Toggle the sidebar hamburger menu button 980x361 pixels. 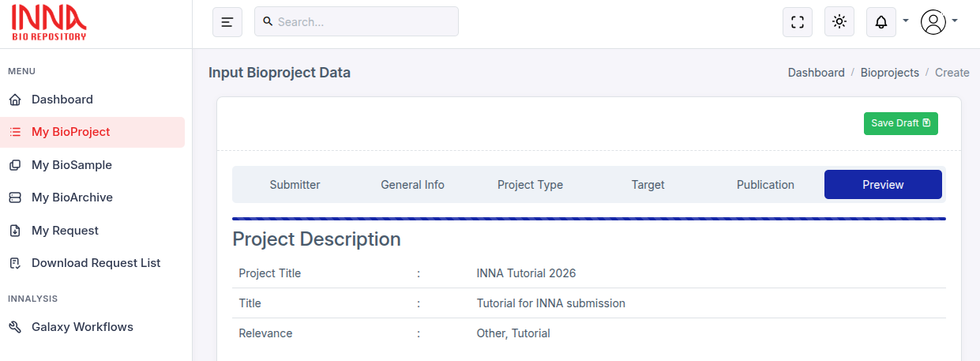(x=227, y=22)
